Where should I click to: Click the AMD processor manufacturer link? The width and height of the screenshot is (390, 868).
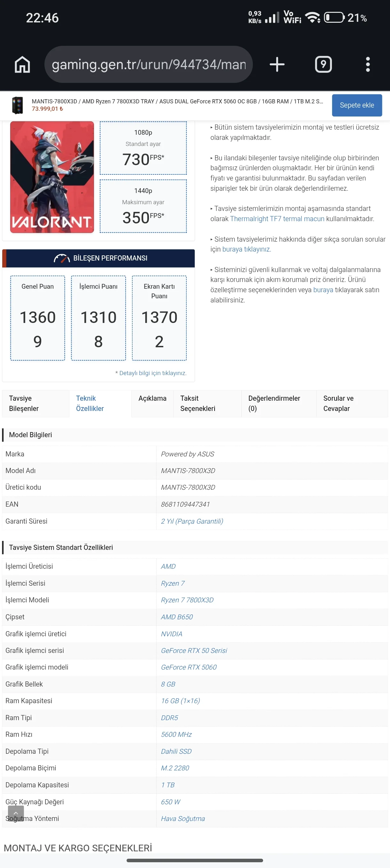(x=168, y=566)
